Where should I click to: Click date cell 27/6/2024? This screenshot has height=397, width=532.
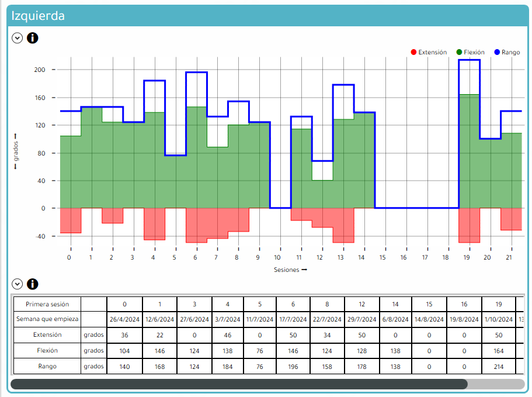coord(194,319)
